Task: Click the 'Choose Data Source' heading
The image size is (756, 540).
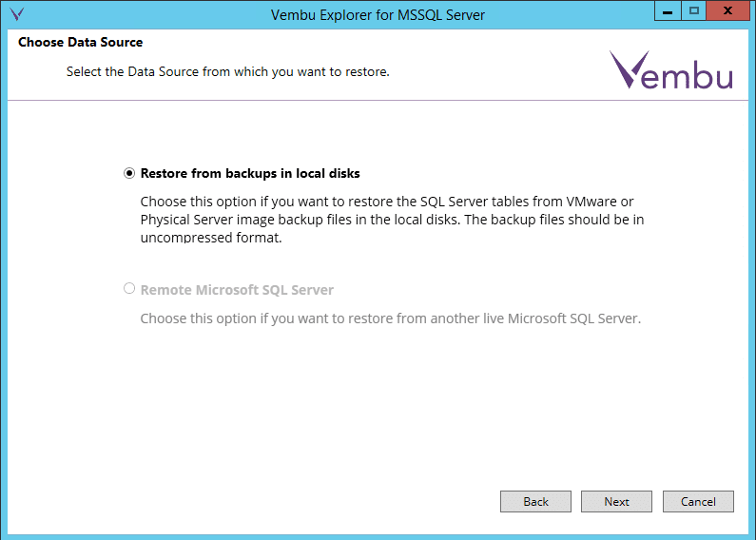Action: pos(80,43)
